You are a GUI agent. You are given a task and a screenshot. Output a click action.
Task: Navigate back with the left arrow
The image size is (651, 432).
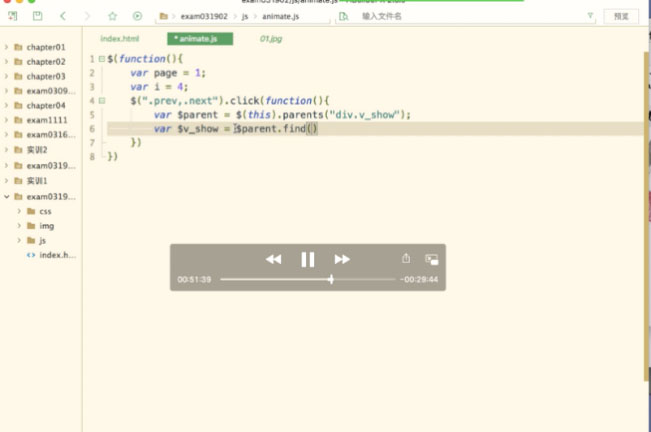pos(63,17)
